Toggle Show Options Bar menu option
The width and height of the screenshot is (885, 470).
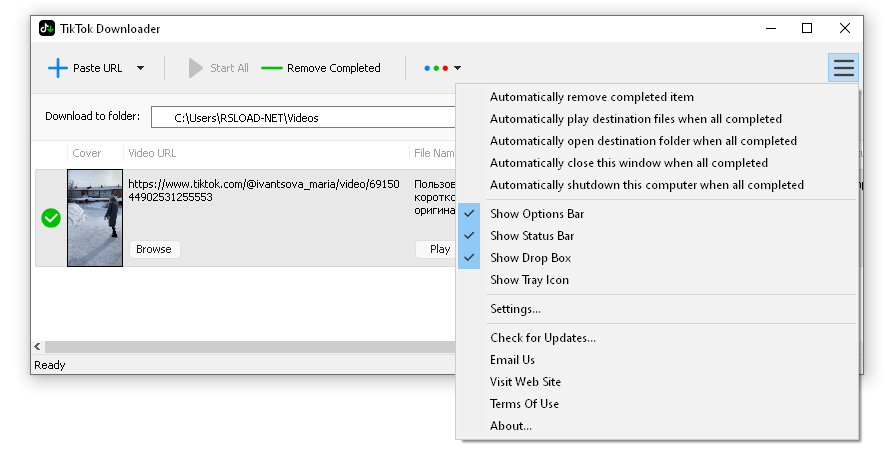tap(537, 214)
